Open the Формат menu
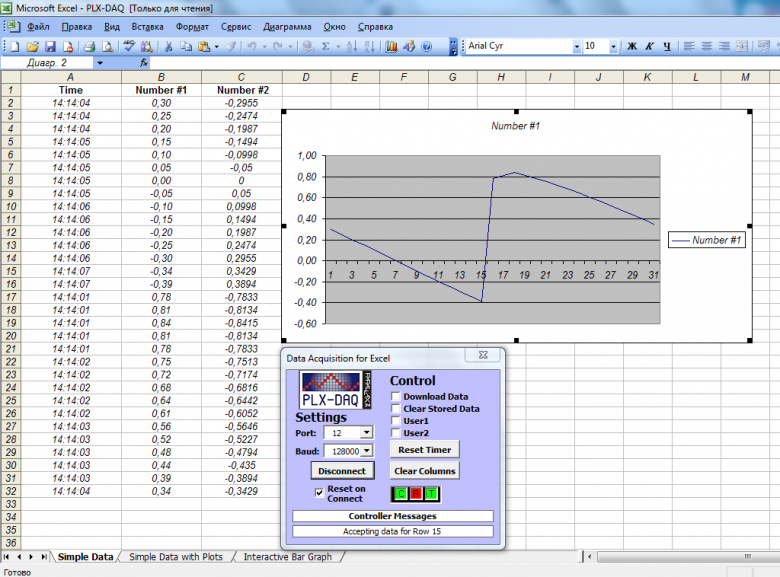The width and height of the screenshot is (780, 577). (192, 27)
